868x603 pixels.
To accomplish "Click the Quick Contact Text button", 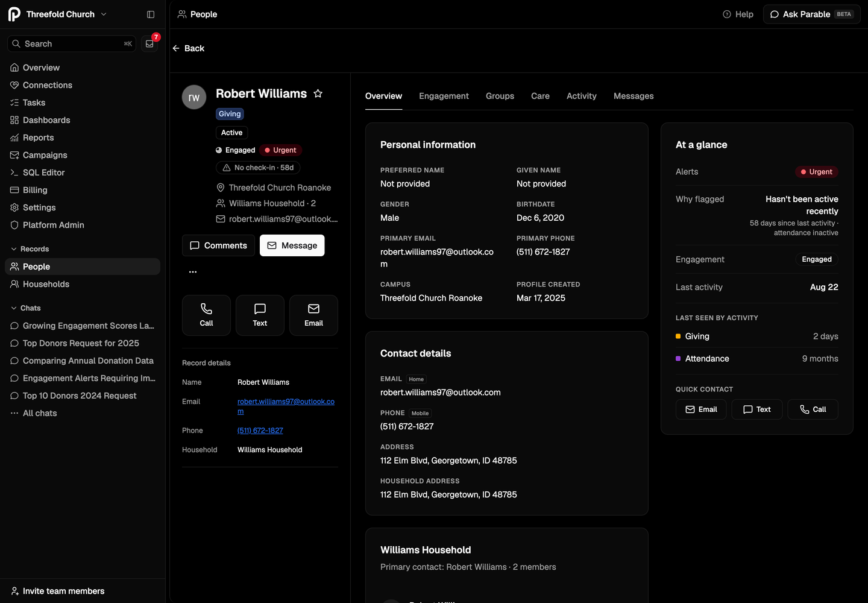I will click(x=757, y=409).
